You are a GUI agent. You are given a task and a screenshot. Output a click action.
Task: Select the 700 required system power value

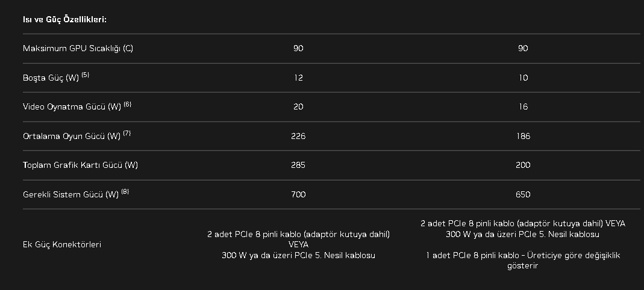[x=298, y=194]
